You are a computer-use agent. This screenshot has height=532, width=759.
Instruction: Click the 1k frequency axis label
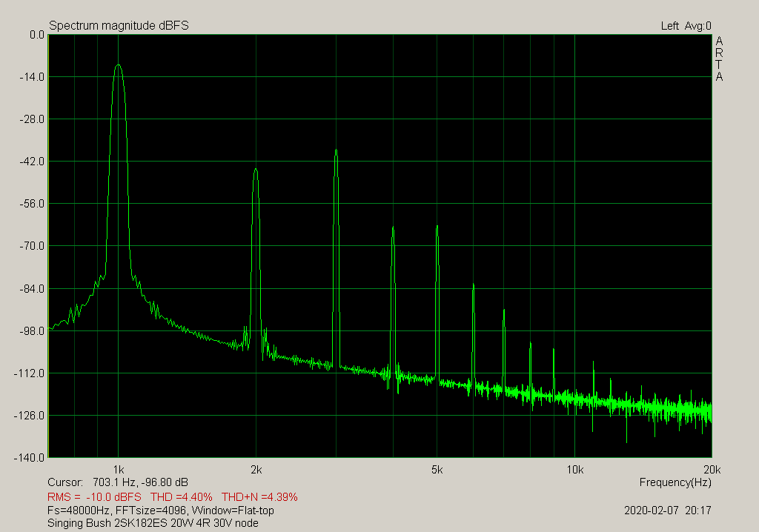click(119, 470)
